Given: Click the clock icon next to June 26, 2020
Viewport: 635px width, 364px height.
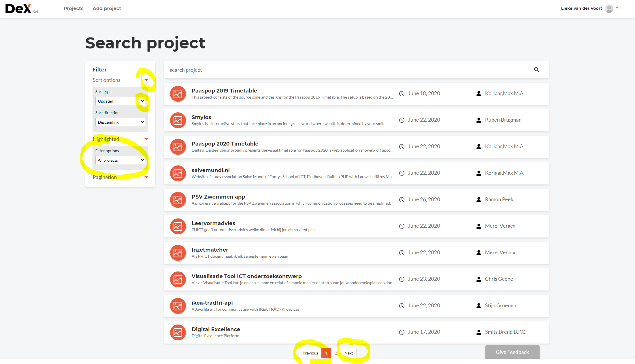Looking at the screenshot, I should tap(402, 199).
